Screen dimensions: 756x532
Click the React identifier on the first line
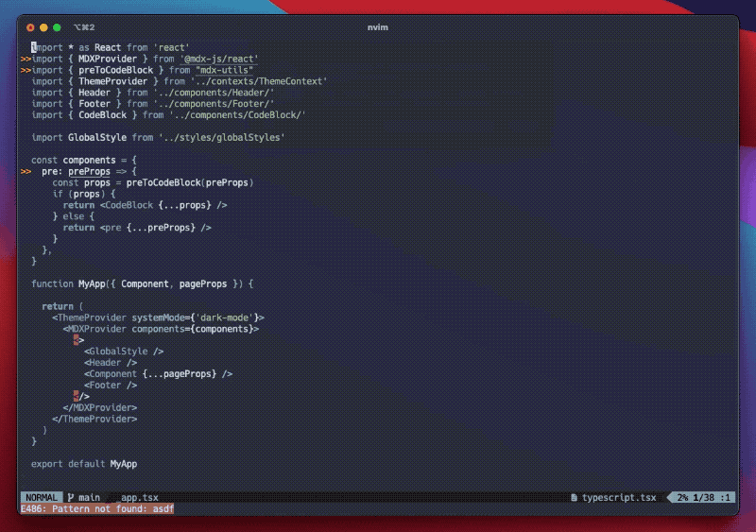tap(108, 48)
